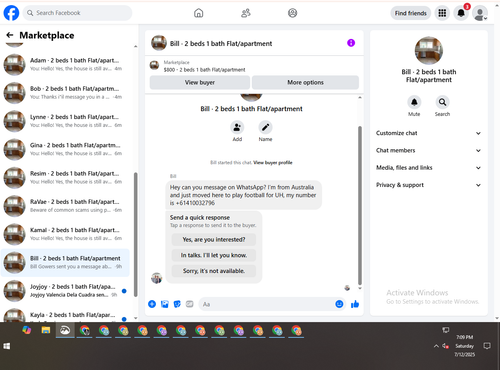The width and height of the screenshot is (500, 370).
Task: Mute this conversation with bell icon
Action: tap(414, 102)
